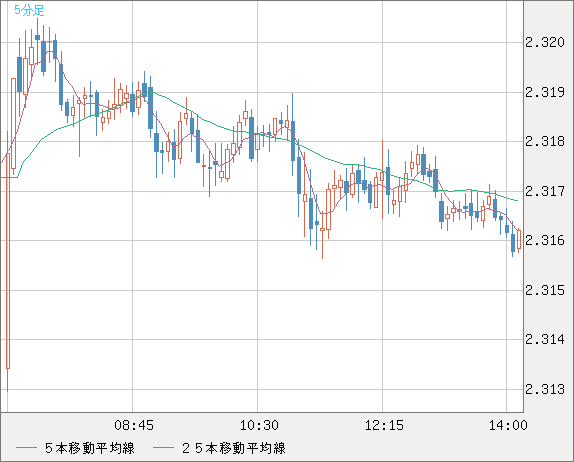Screen dimensions: 574x462
Task: Select the 2.314 price axis label
Action: 545,339
